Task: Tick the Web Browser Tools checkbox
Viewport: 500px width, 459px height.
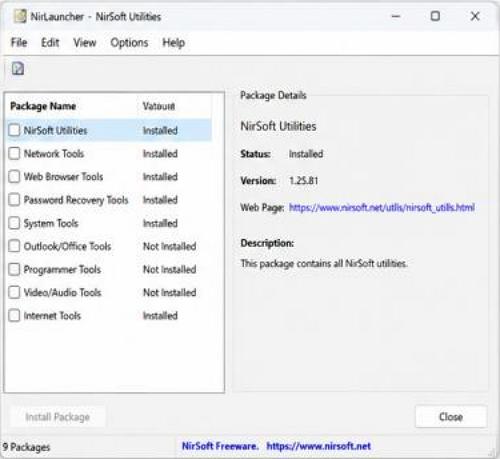Action: [x=14, y=176]
